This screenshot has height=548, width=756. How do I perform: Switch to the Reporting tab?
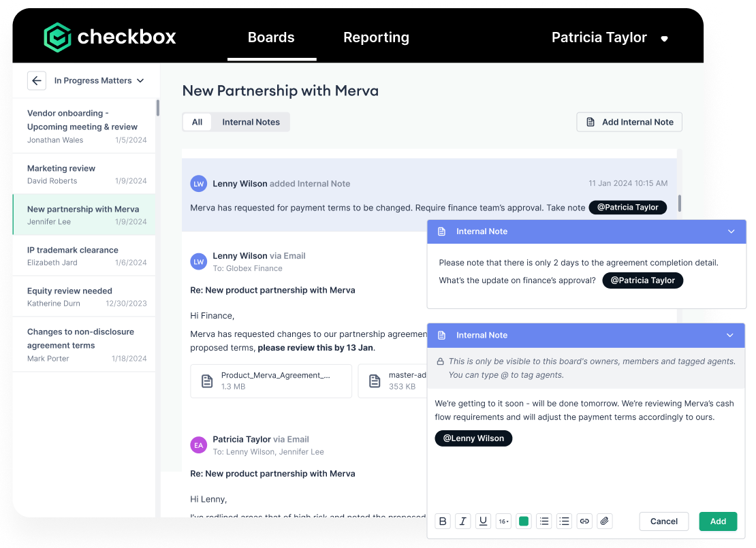click(376, 37)
